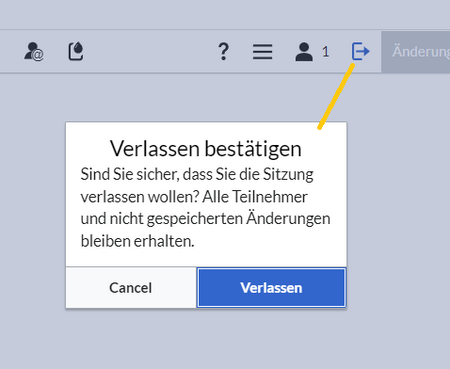Click the participant count '1'
This screenshot has height=369, width=450.
[x=326, y=52]
